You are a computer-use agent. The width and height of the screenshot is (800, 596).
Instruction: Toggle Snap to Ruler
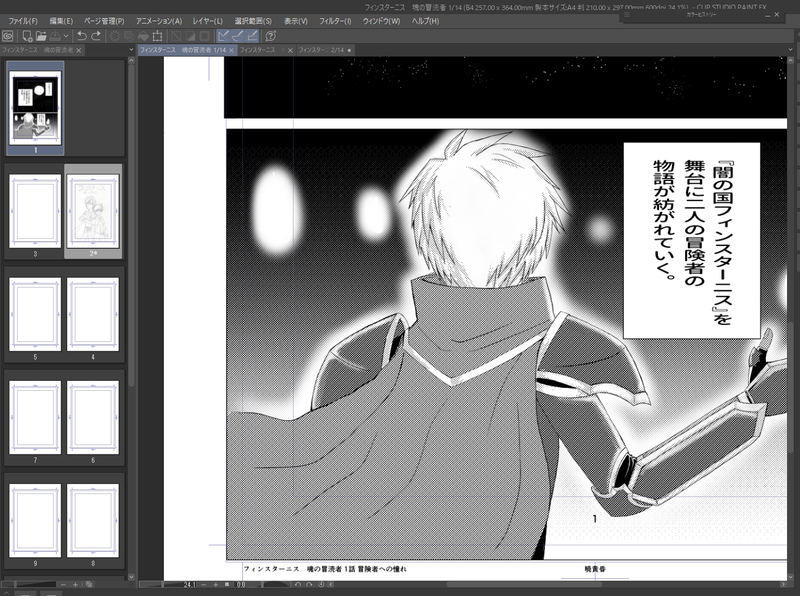[223, 36]
